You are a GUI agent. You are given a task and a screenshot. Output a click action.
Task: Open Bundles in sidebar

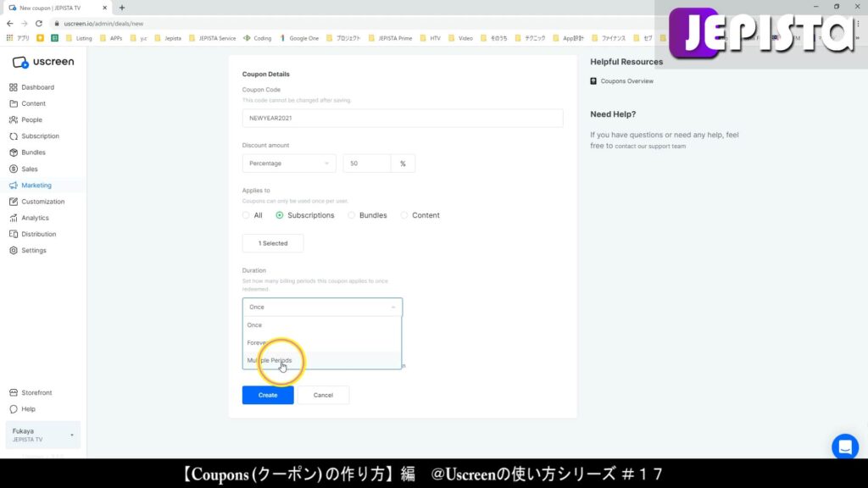28,152
